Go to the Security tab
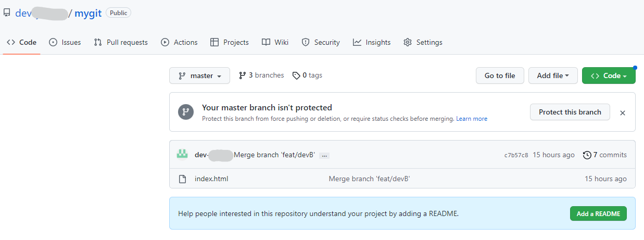Screen dimensions: 644x240 tap(321, 42)
